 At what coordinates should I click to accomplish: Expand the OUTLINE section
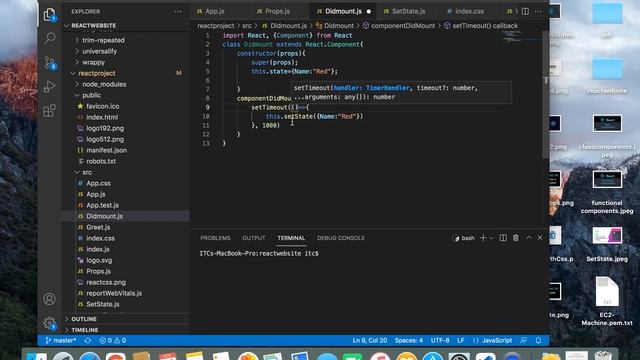tap(84, 319)
